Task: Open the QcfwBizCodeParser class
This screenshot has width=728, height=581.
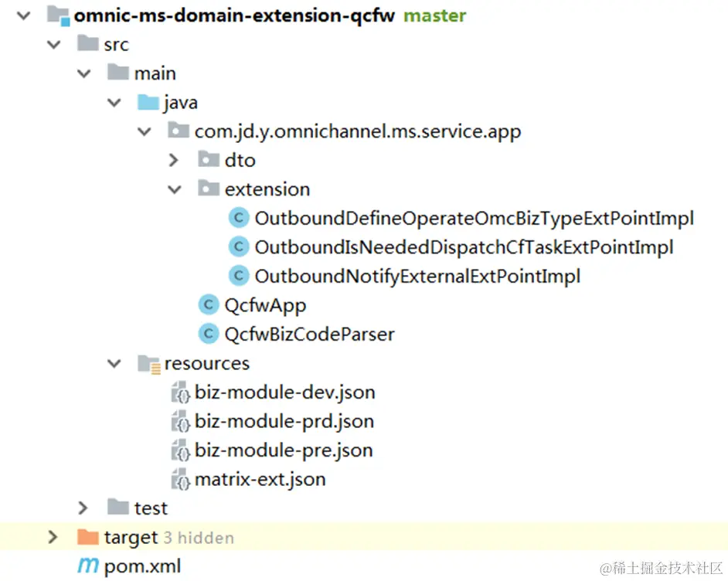Action: (309, 334)
